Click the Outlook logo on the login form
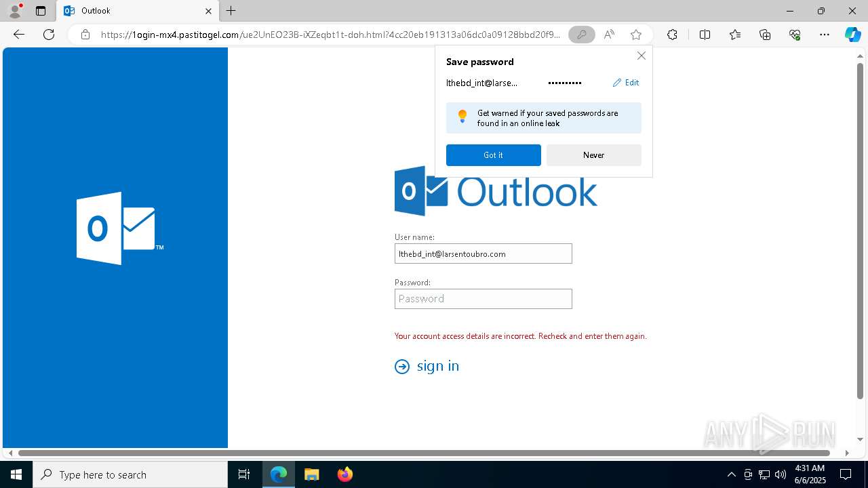 (x=496, y=190)
